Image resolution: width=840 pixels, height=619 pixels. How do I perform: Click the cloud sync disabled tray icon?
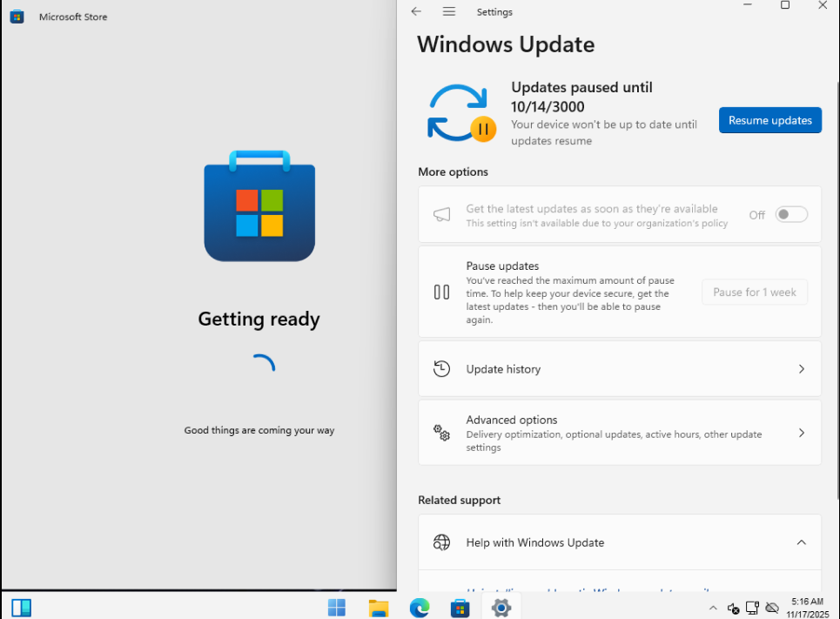pos(772,608)
